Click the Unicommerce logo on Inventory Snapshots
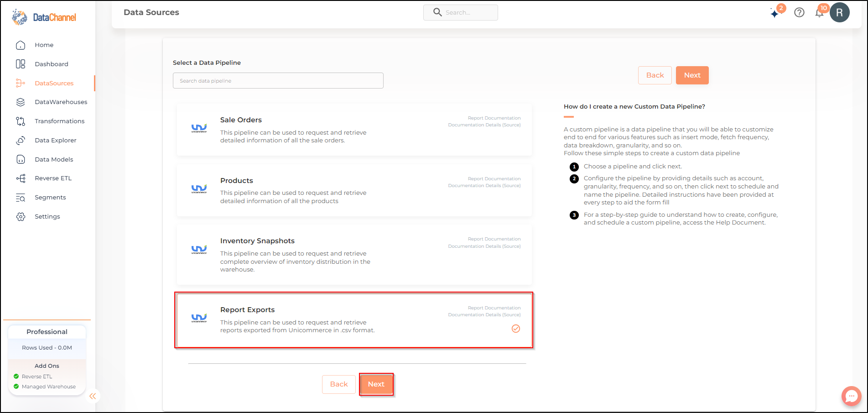The image size is (868, 413). pyautogui.click(x=199, y=250)
